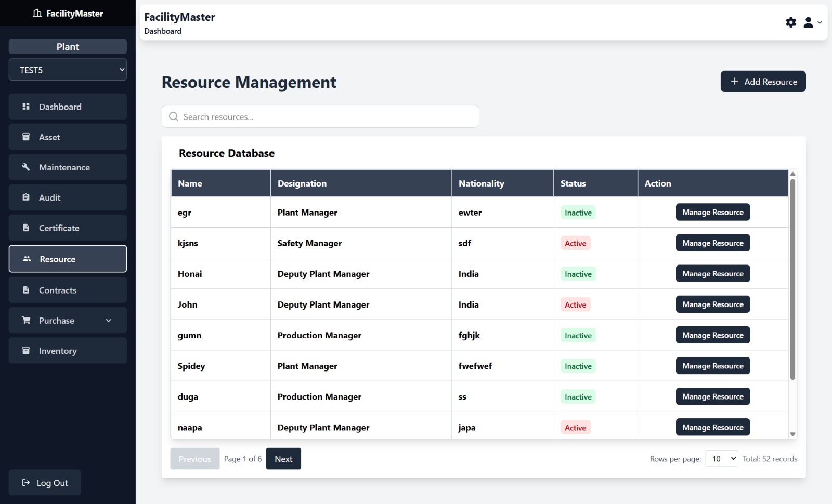
Task: Select the Dashboard sidebar icon
Action: click(x=25, y=107)
